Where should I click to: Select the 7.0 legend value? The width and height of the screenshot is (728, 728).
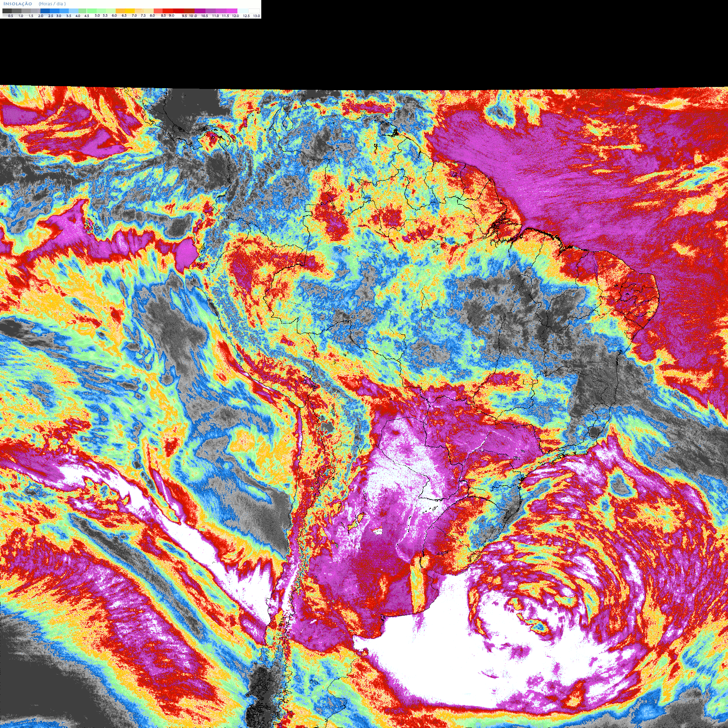coord(134,15)
